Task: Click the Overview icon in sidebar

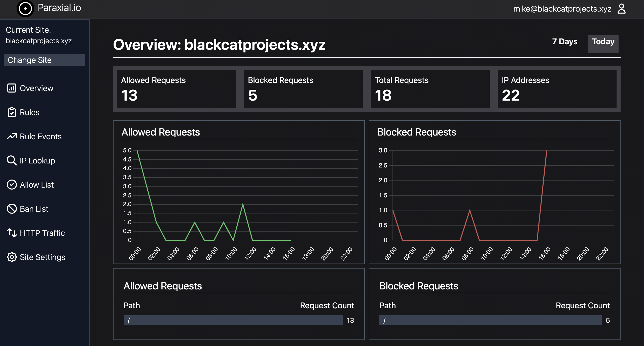Action: pos(12,88)
